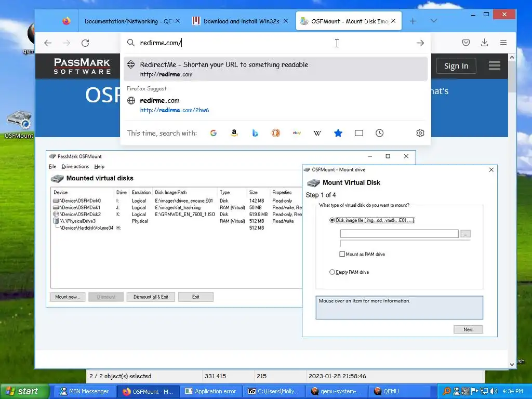Switch to qemu-system taskbar item
Screen dimensions: 532x399
coord(336,391)
